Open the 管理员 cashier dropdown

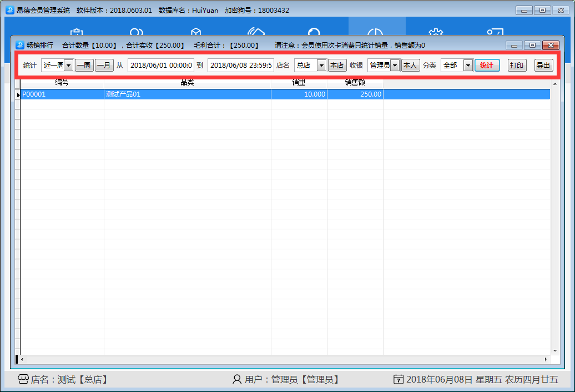point(395,66)
